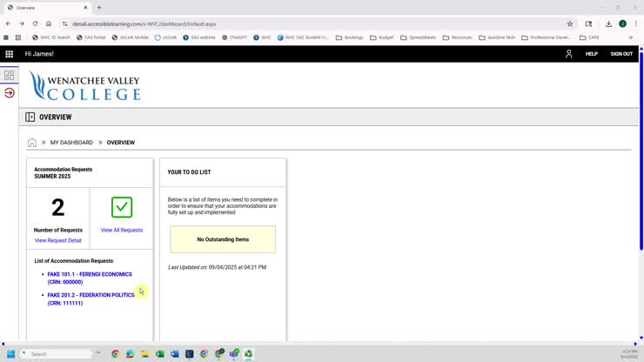Click the Windows taskbar Search box
This screenshot has height=362, width=644.
point(56,354)
